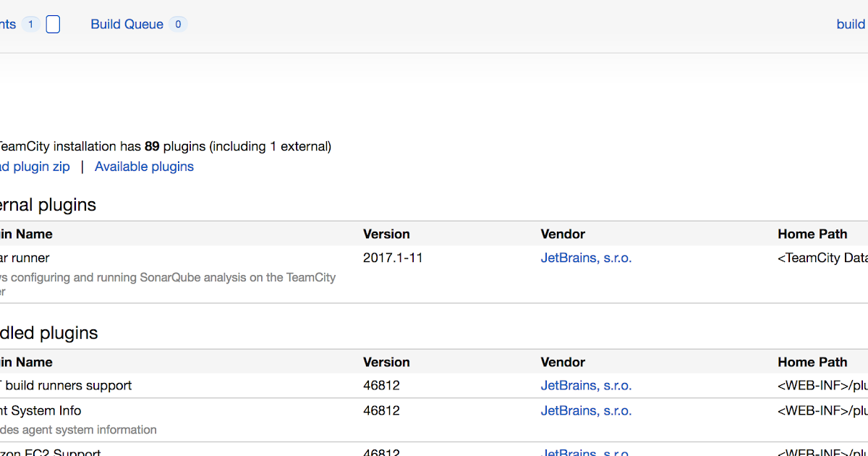
Task: Click the Home Path column header
Action: pos(812,234)
